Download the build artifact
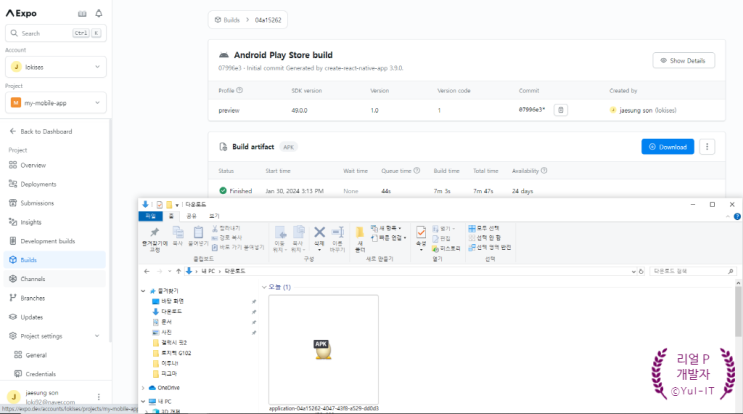This screenshot has height=414, width=743. tap(668, 147)
